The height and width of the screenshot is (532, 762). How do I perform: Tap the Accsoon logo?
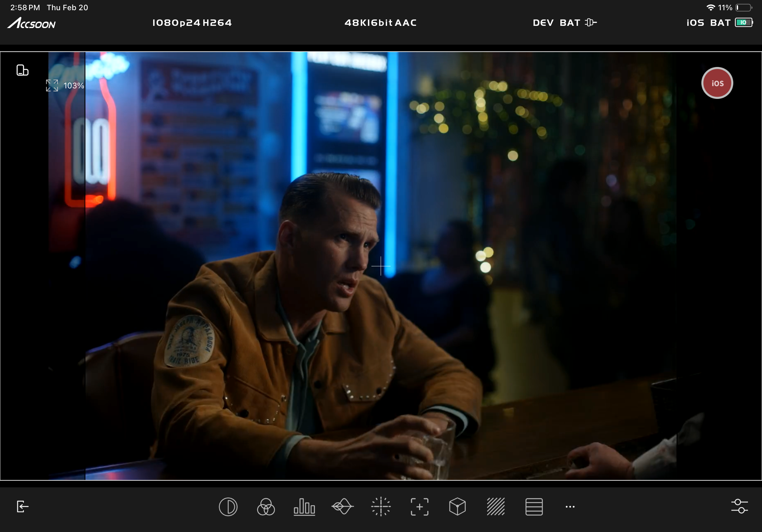pos(32,23)
